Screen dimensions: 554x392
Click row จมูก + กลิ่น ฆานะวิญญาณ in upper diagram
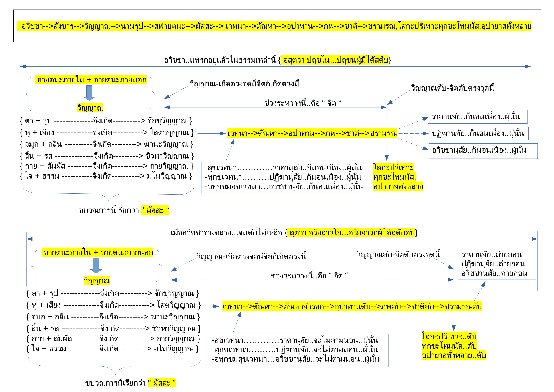106,144
